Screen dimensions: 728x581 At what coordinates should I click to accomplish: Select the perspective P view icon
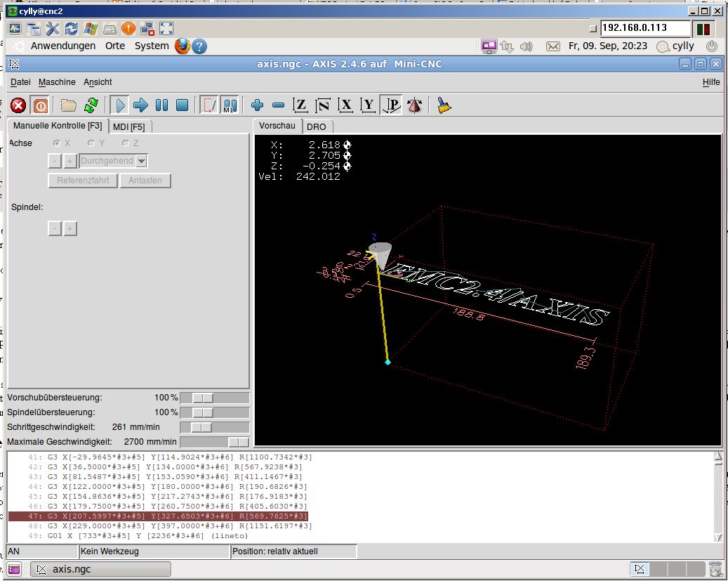pos(391,105)
